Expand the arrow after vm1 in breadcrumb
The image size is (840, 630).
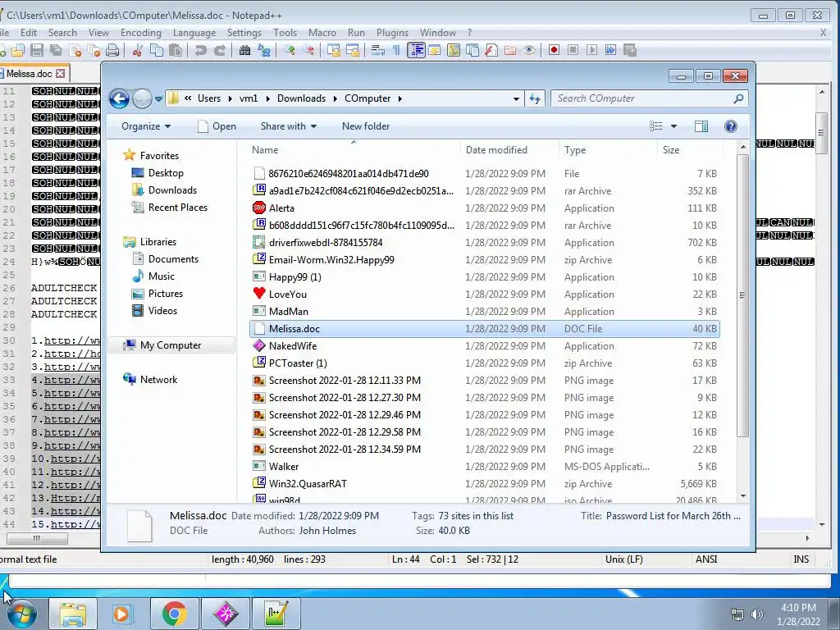[267, 98]
